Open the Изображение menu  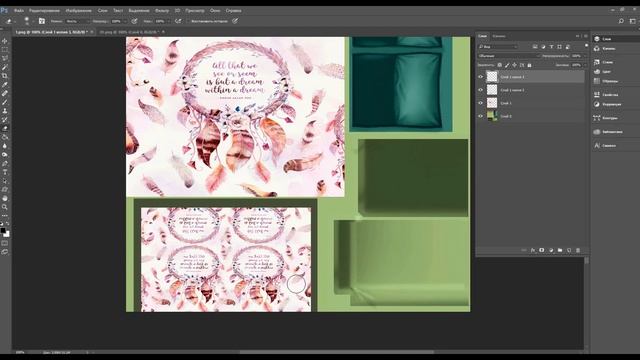pos(78,11)
